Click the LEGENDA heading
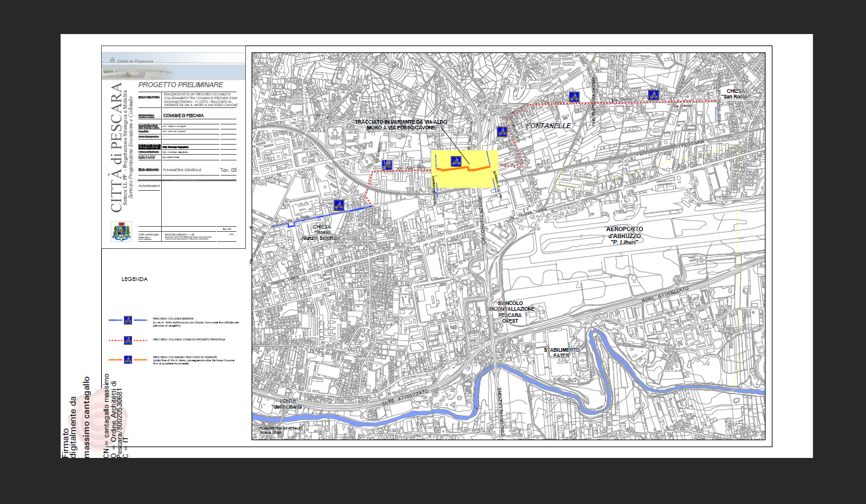 [135, 279]
